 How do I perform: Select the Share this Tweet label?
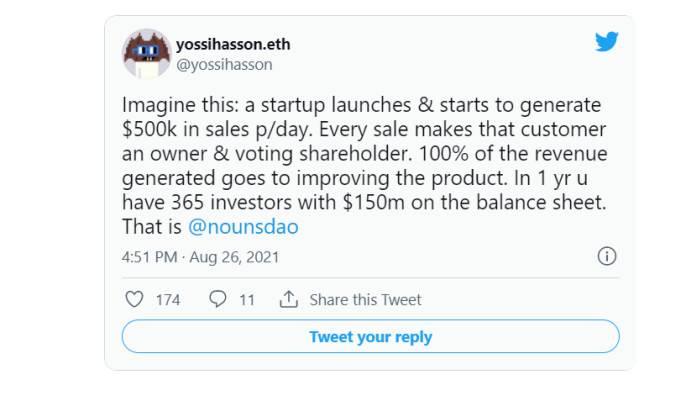[x=365, y=300]
